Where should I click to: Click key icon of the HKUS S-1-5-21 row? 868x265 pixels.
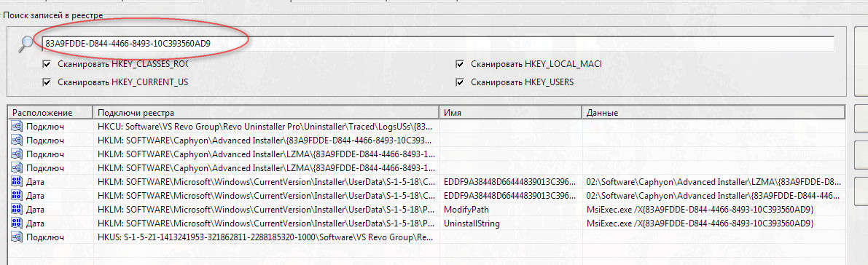coord(16,237)
